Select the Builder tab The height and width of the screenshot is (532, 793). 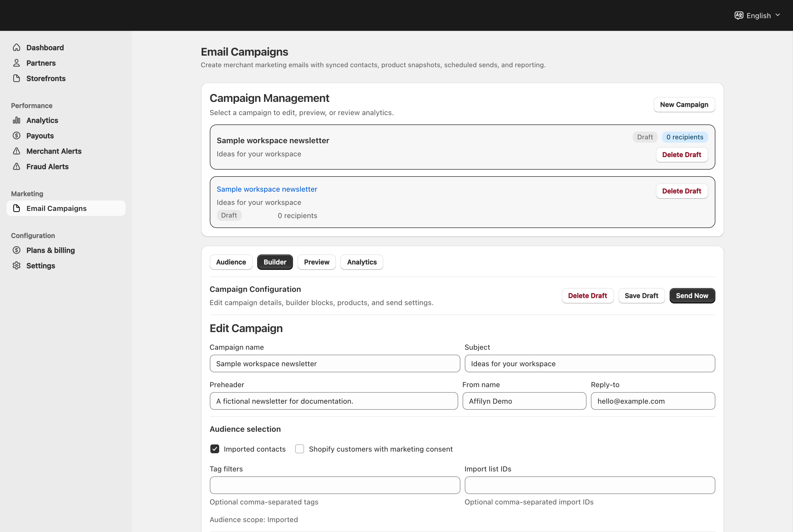275,262
